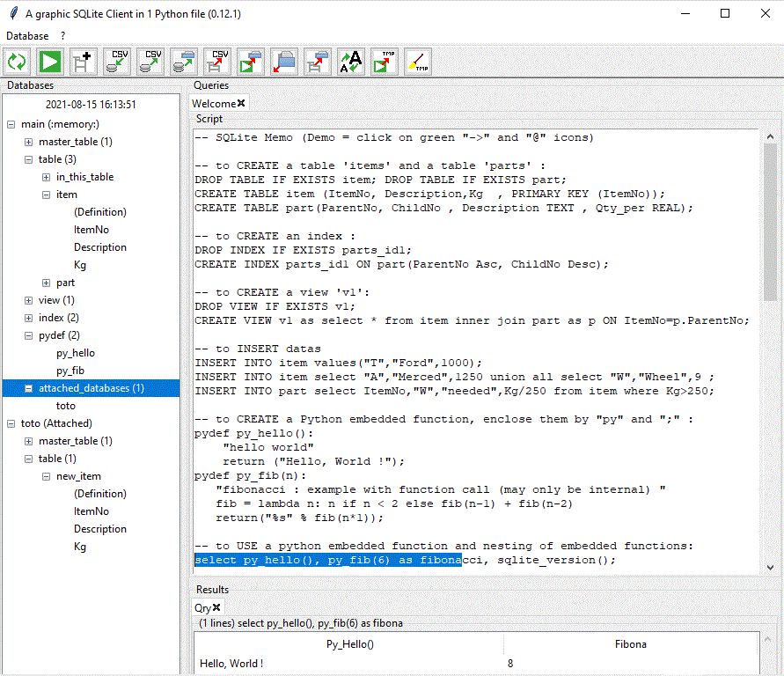Image resolution: width=784 pixels, height=676 pixels.
Task: Click the Py_Hello() column header
Action: pyautogui.click(x=350, y=644)
